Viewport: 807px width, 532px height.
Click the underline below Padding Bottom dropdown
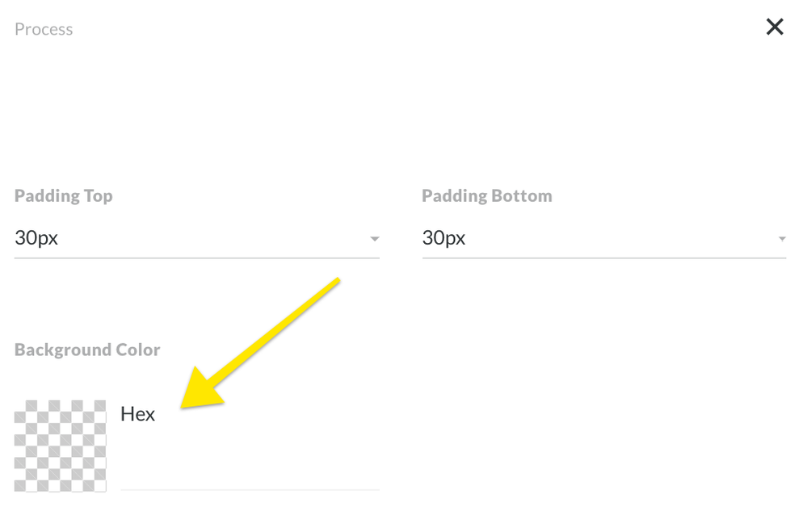click(x=603, y=258)
